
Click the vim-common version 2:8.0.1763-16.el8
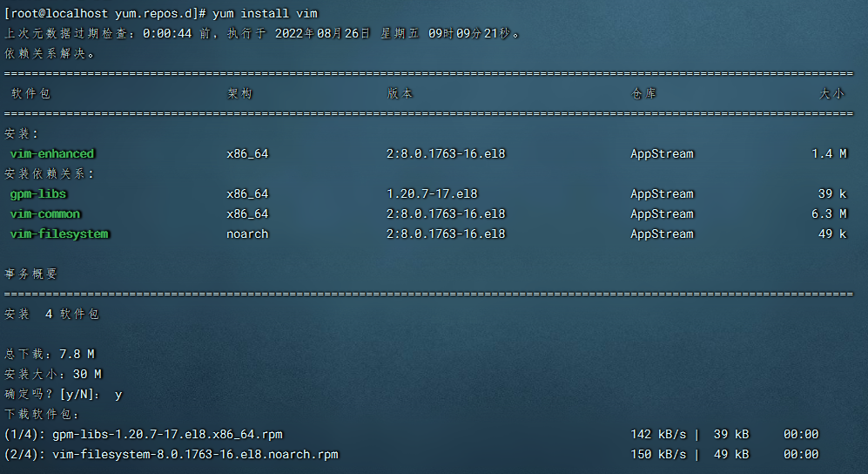click(446, 213)
